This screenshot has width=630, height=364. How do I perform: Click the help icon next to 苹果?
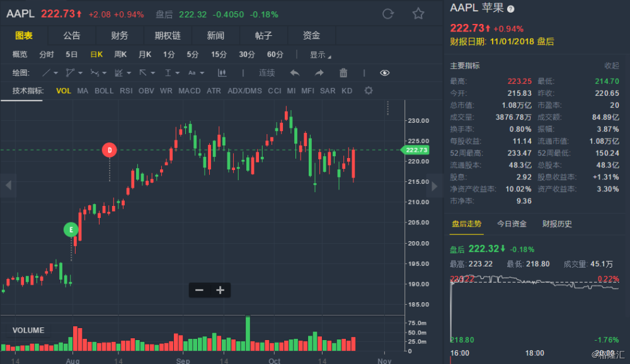pyautogui.click(x=510, y=9)
